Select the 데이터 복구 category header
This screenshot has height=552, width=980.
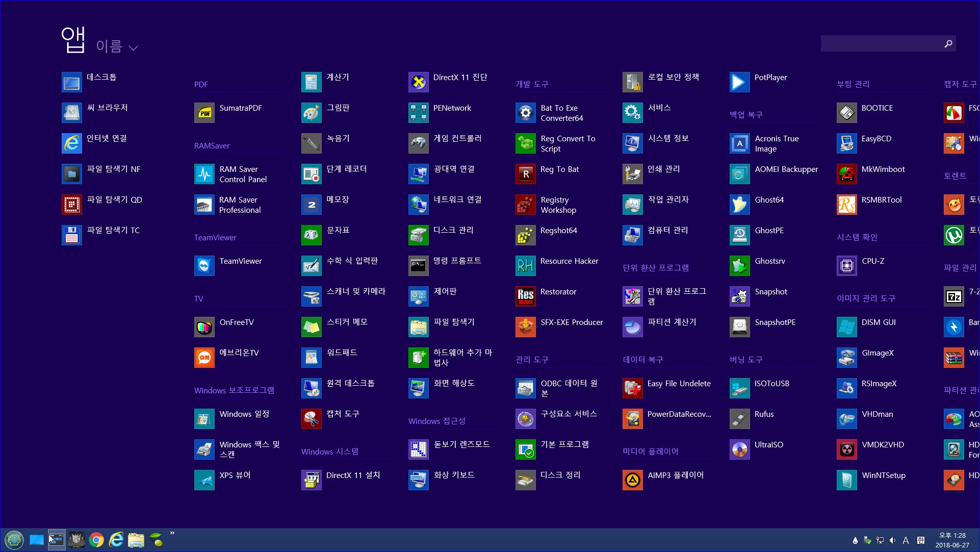pyautogui.click(x=643, y=360)
